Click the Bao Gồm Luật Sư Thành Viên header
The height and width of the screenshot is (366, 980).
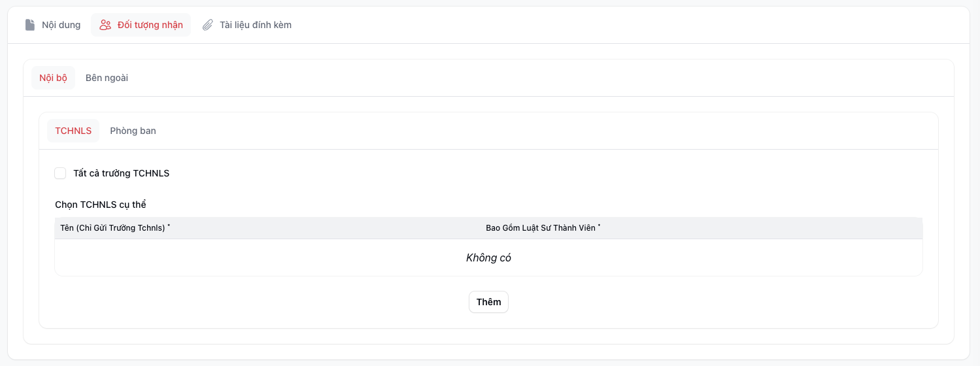(x=541, y=228)
